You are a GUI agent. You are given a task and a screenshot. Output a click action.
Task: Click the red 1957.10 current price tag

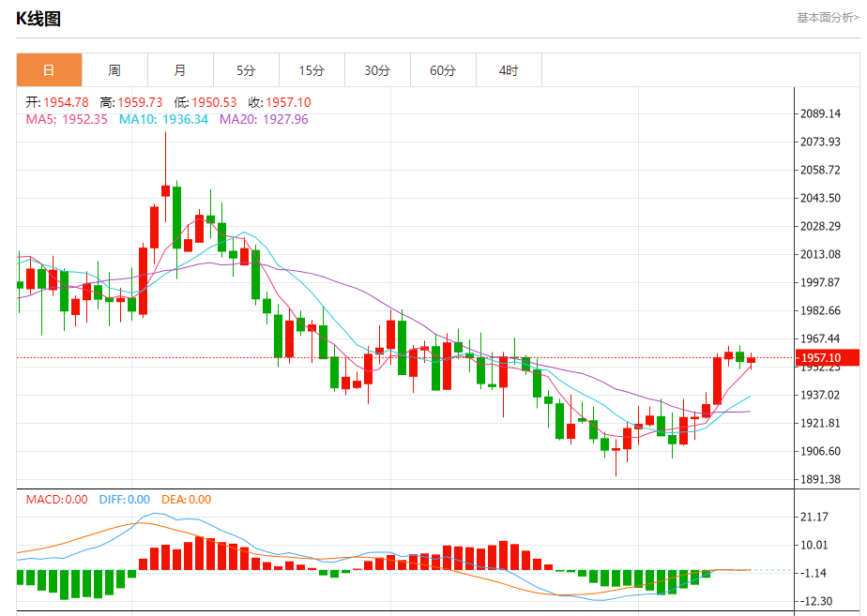(x=828, y=357)
